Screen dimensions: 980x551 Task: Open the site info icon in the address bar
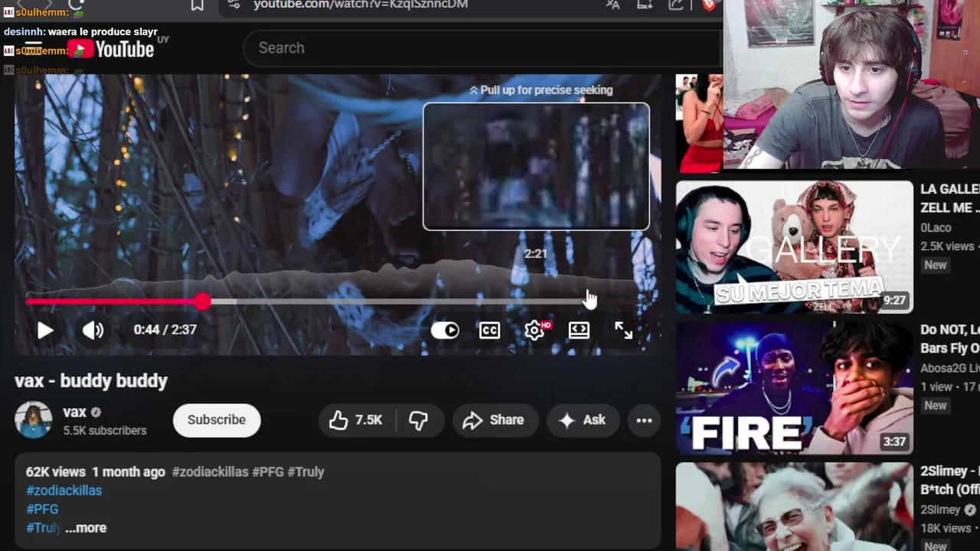[234, 5]
